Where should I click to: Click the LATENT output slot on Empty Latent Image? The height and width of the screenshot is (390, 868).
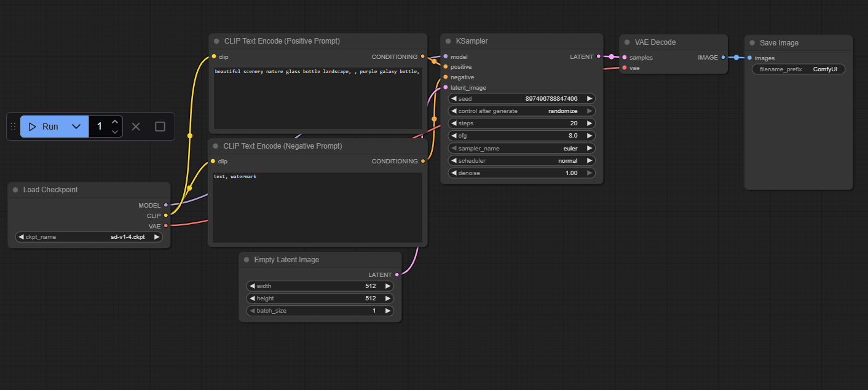[397, 275]
